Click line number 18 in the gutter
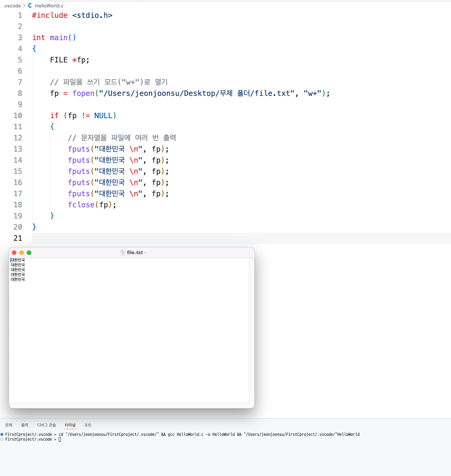The image size is (451, 476). tap(18, 205)
